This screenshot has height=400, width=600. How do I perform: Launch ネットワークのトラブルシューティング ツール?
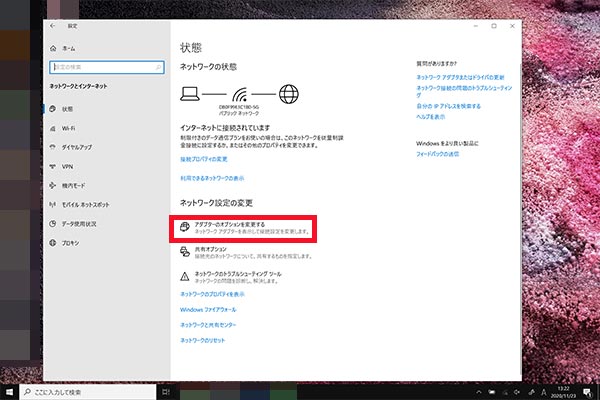click(230, 278)
